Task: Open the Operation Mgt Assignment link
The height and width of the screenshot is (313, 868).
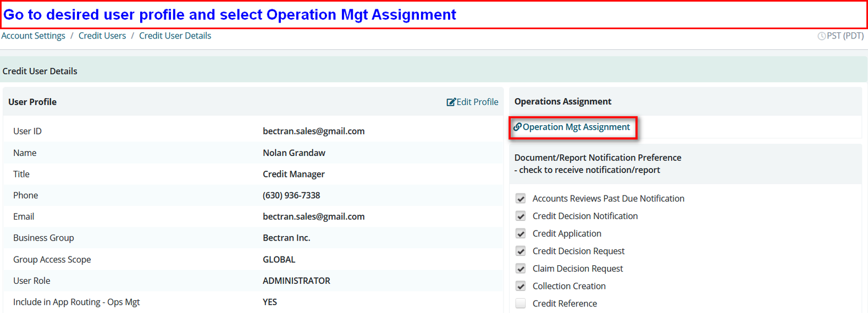Action: [x=576, y=127]
